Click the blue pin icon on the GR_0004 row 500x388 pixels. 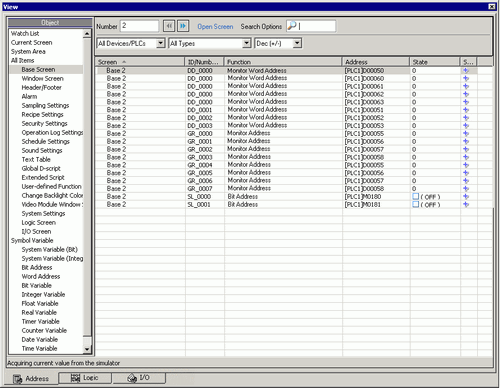click(x=466, y=165)
